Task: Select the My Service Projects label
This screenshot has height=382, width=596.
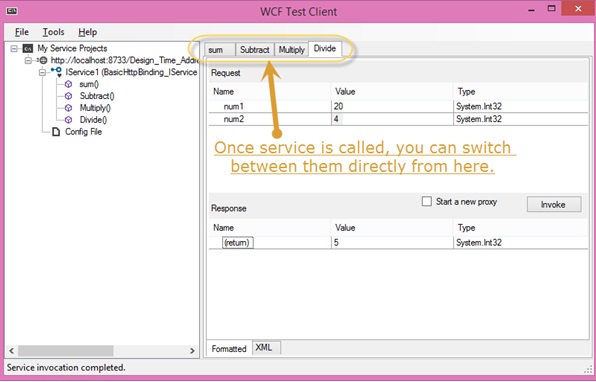Action: (72, 48)
